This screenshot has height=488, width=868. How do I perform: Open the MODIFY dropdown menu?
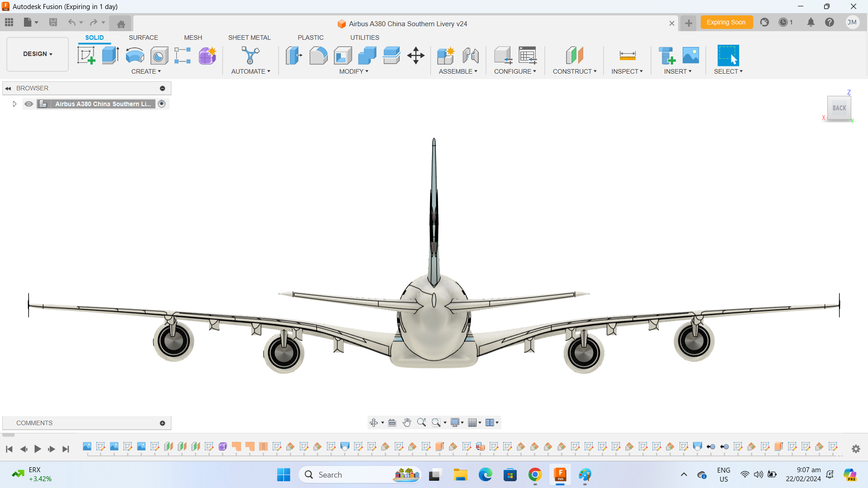[354, 71]
